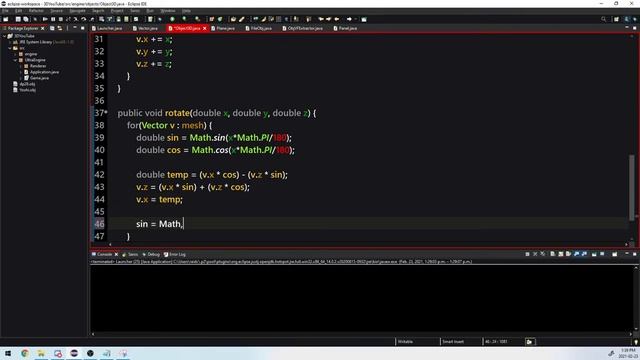Click Remove Launch icon in Console toolbar
Viewport: 640px width, 360px height.
point(535,254)
